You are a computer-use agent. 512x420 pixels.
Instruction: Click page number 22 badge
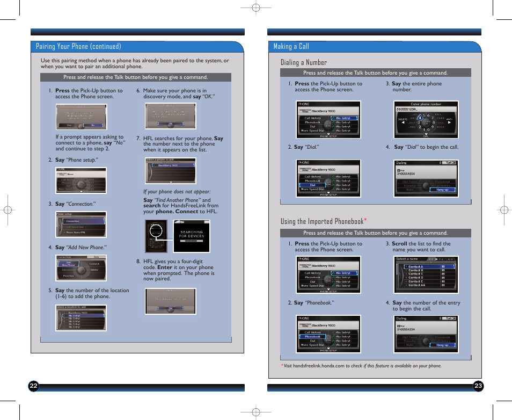tap(33, 386)
